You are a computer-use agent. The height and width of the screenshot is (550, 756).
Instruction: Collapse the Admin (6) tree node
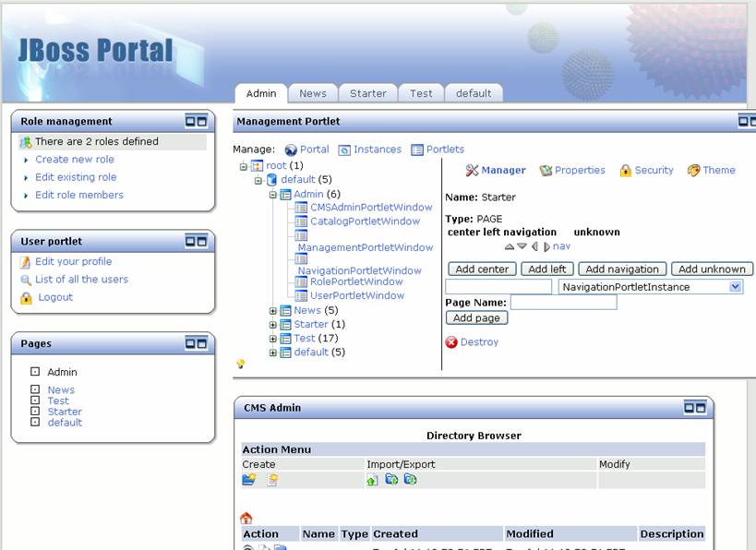click(x=273, y=195)
